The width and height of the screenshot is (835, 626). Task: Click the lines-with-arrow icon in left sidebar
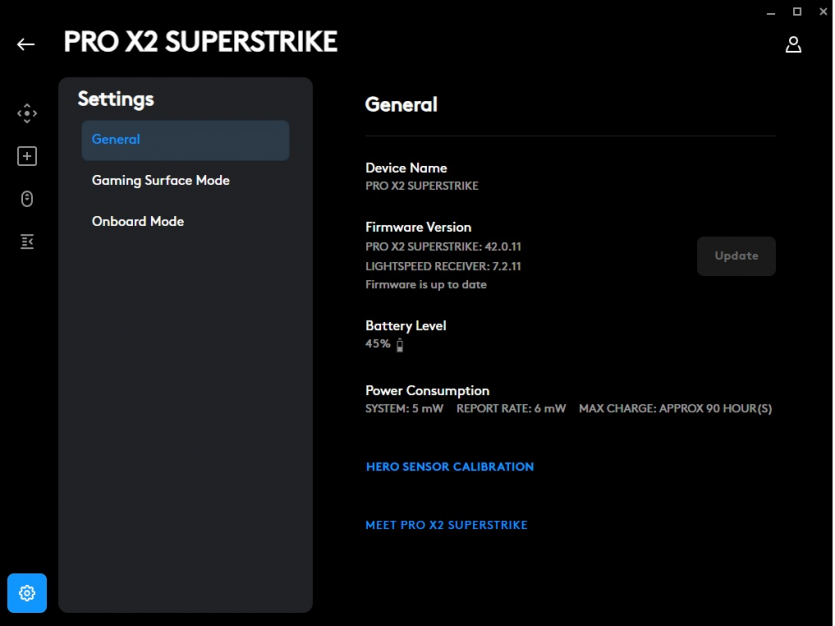point(27,242)
